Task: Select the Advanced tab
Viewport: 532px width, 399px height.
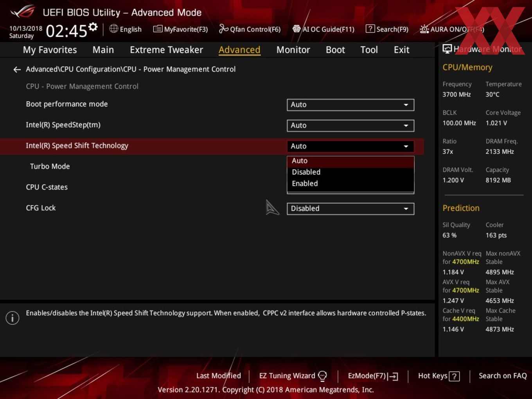Action: coord(239,50)
